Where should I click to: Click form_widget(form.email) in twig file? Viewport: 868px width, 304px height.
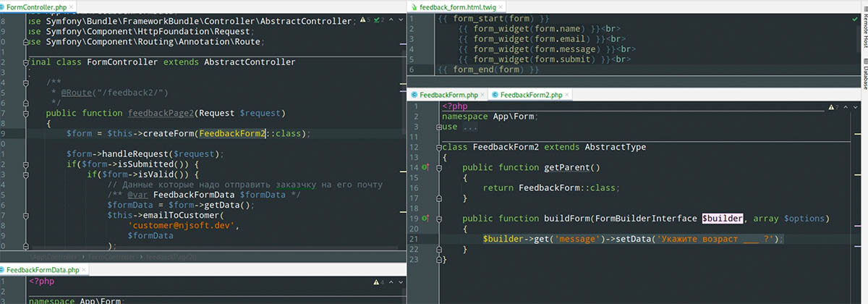(x=530, y=38)
